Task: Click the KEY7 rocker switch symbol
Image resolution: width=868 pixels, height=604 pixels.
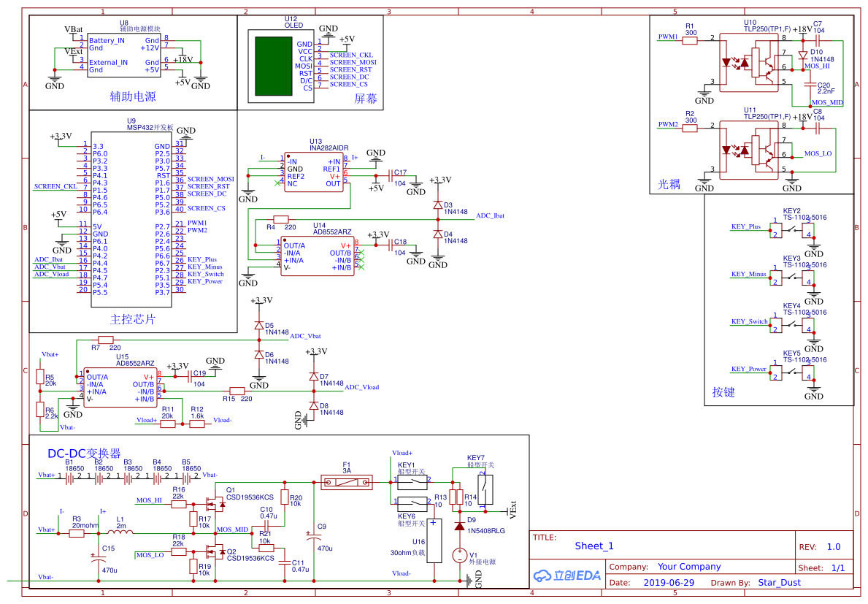Action: (x=487, y=489)
